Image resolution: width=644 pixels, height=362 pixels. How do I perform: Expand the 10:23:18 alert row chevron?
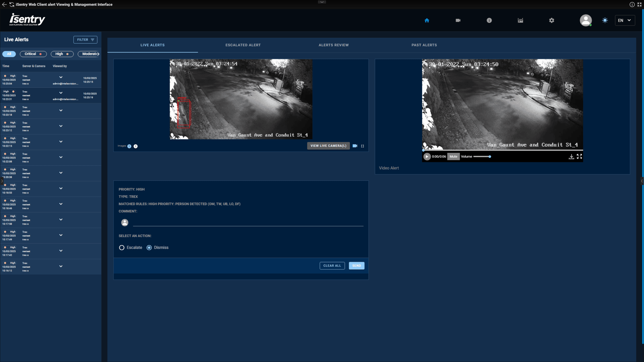(x=61, y=111)
